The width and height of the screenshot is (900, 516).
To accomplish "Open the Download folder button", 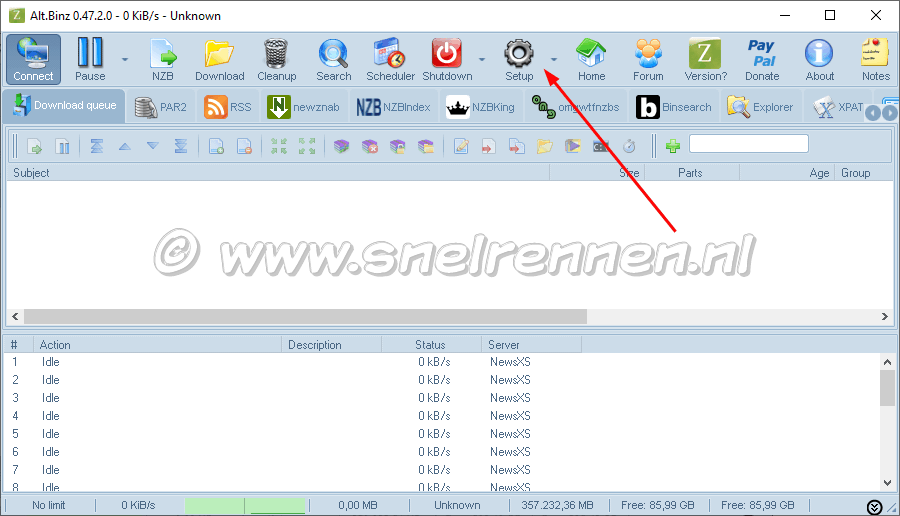I will [x=219, y=59].
